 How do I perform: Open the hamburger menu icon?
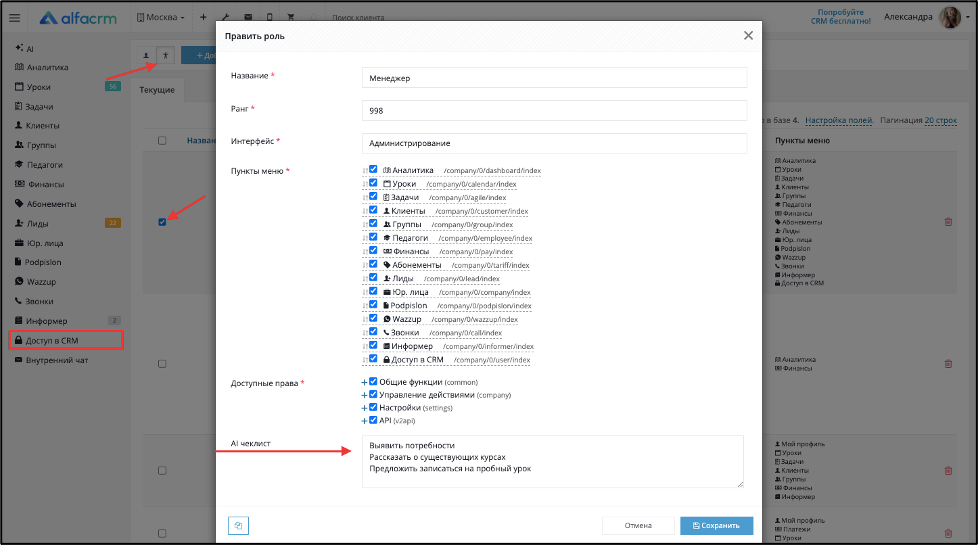click(x=14, y=18)
